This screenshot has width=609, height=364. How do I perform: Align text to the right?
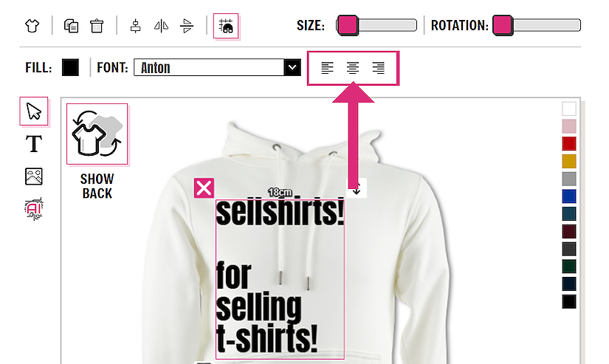[378, 68]
